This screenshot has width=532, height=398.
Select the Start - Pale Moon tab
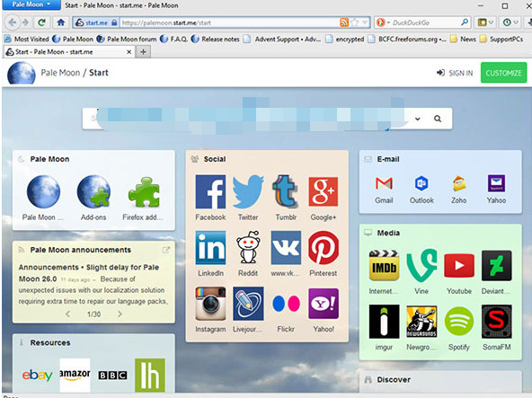(69, 52)
